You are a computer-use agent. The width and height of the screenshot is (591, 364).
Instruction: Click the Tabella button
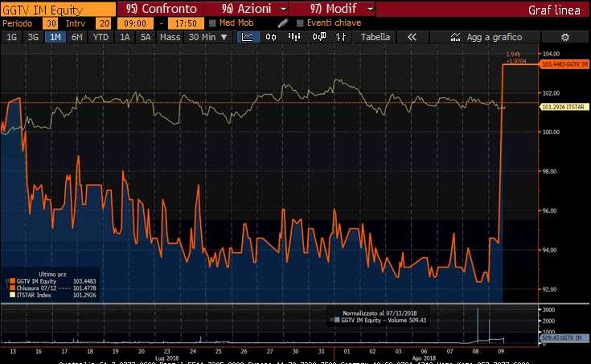pos(376,37)
